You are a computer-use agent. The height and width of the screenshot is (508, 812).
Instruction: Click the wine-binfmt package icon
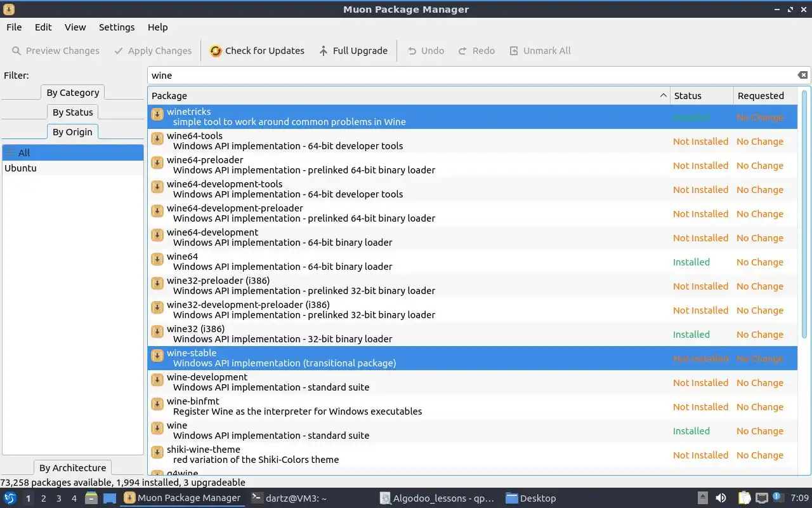pyautogui.click(x=157, y=404)
